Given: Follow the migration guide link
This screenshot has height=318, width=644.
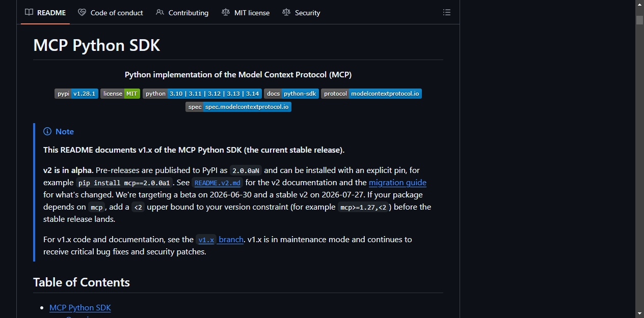Looking at the screenshot, I should 397,182.
